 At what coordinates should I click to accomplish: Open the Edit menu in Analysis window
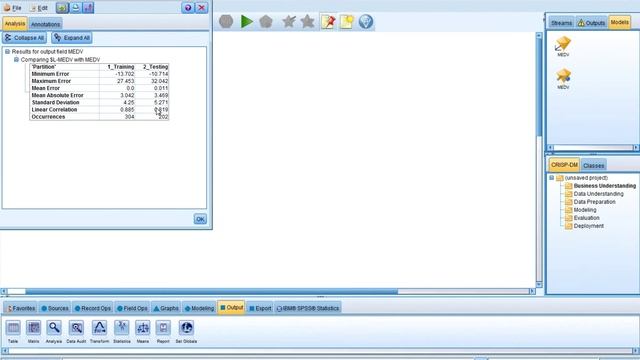[39, 8]
